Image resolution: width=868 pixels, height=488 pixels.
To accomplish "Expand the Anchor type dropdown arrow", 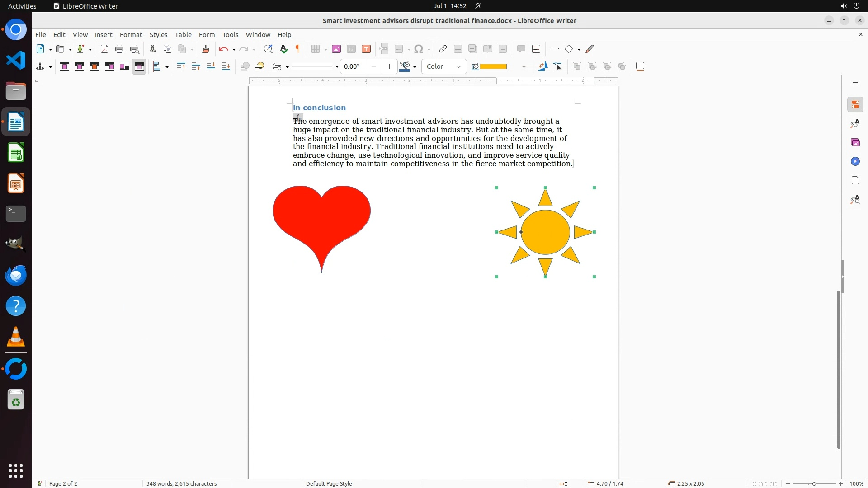I will [50, 67].
